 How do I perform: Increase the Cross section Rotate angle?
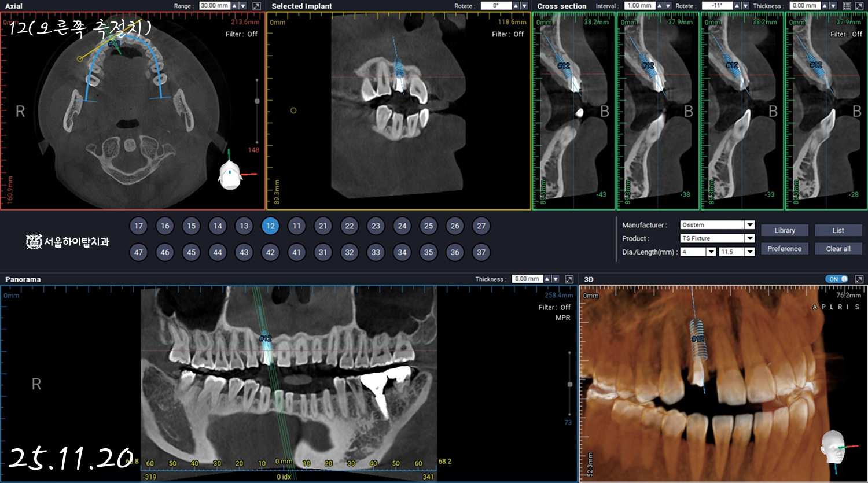pos(737,6)
